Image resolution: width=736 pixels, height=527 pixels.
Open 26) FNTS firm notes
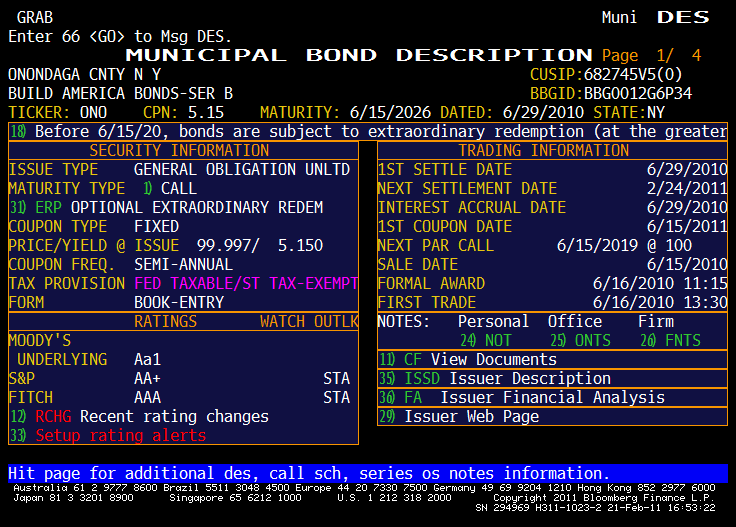point(670,340)
